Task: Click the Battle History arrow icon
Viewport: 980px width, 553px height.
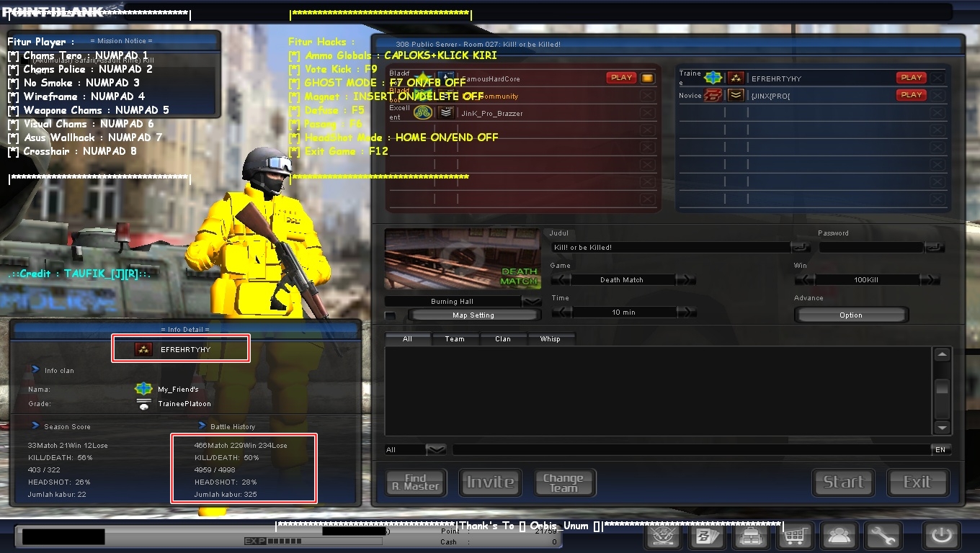Action: [x=202, y=426]
